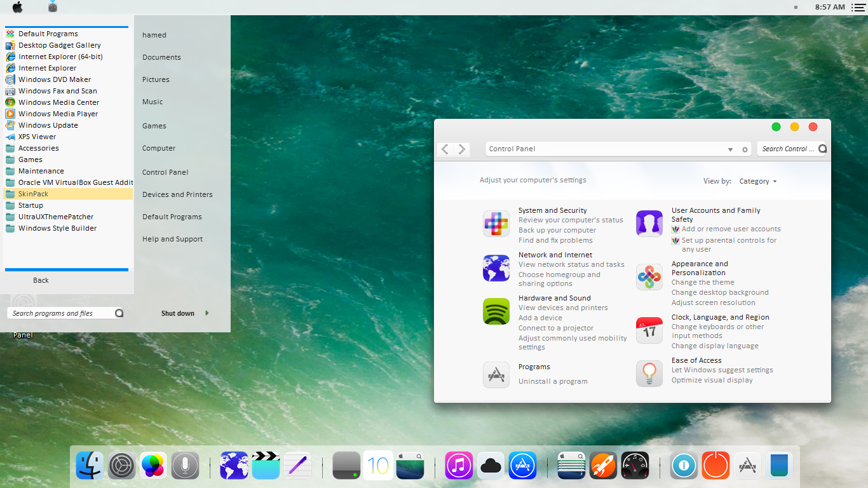Open Music from the start menu

153,102
